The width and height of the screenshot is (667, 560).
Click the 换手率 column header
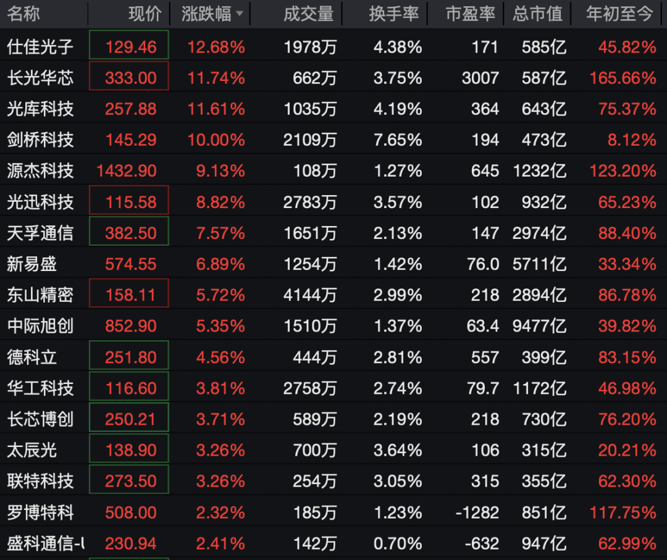tap(394, 14)
